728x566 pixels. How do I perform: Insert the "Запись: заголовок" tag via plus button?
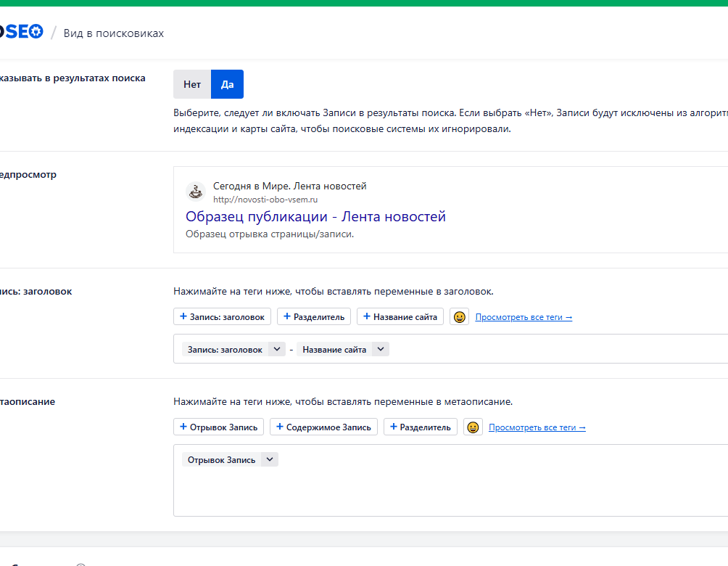[x=223, y=317]
